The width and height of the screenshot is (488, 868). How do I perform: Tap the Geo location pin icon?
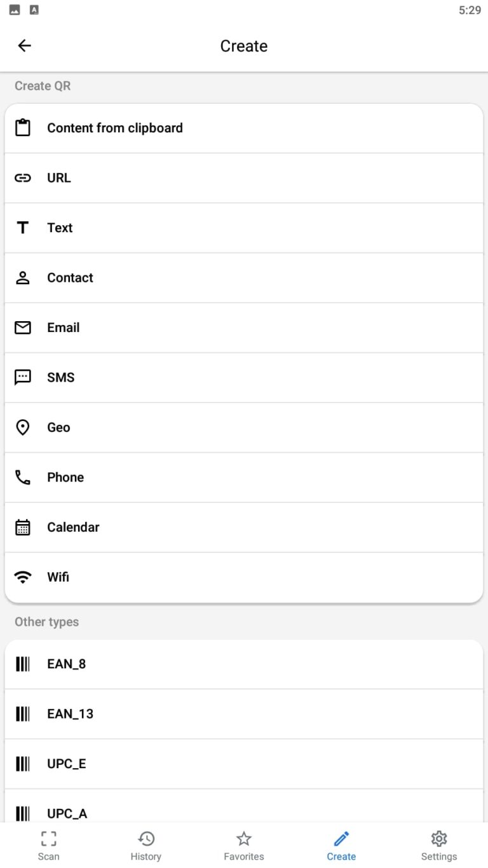point(23,427)
